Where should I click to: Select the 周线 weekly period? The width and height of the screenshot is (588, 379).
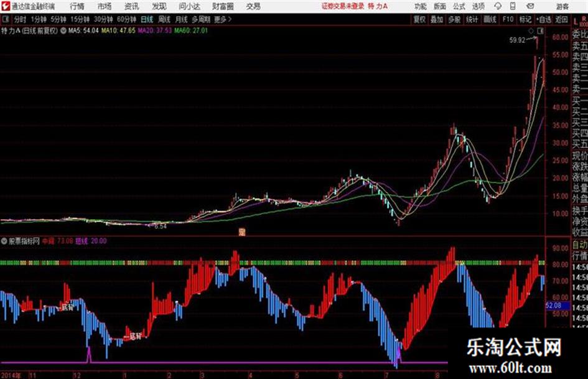pyautogui.click(x=164, y=19)
